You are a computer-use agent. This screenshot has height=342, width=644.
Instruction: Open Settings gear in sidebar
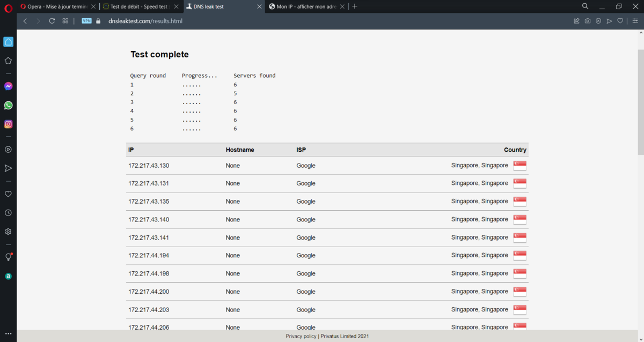tap(8, 232)
